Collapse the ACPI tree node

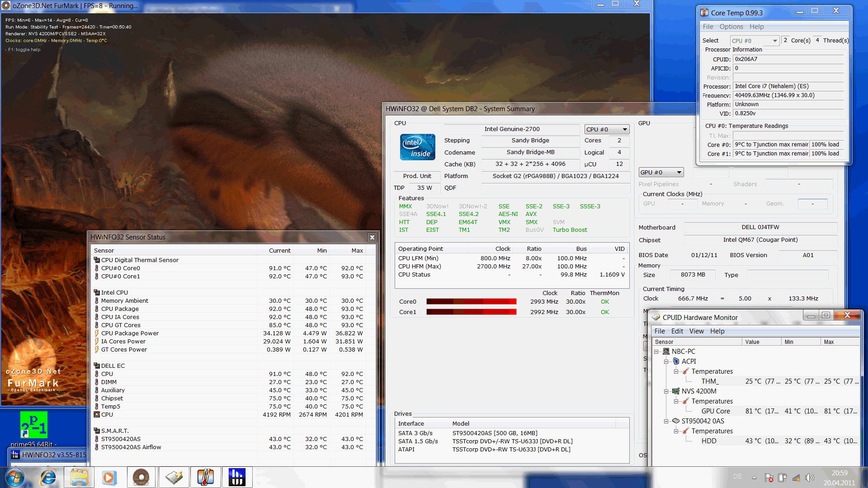(666, 361)
